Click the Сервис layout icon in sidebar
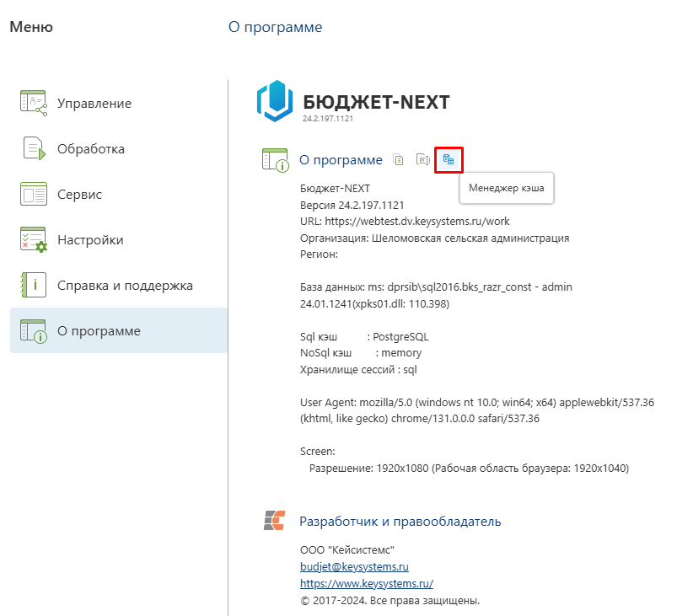 34,195
